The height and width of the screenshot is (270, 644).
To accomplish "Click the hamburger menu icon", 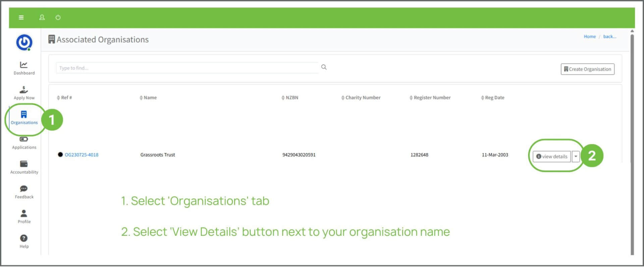I will (x=21, y=17).
